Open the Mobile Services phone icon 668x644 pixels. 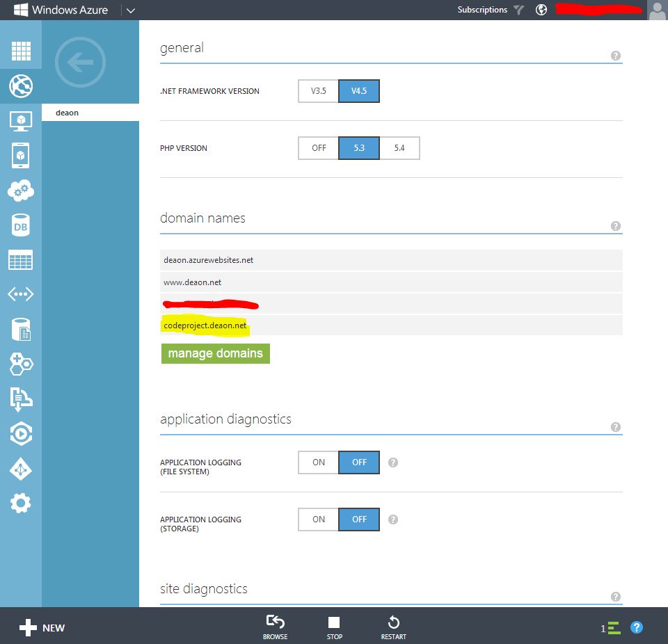click(21, 156)
